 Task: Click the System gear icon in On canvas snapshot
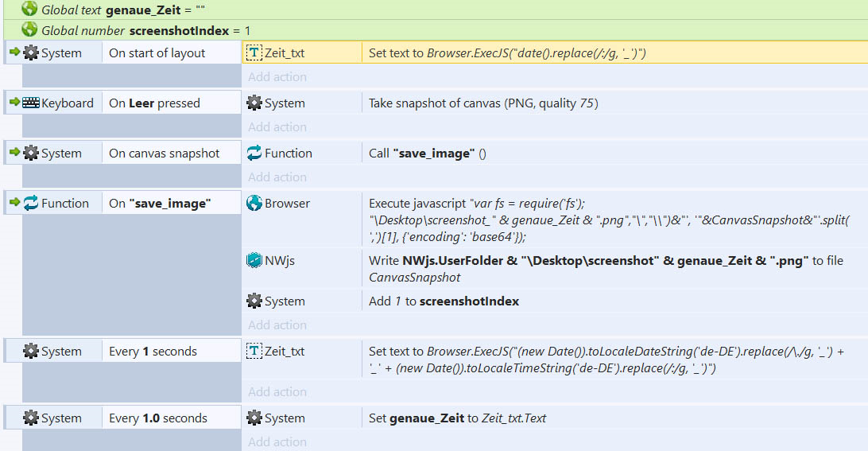[31, 153]
